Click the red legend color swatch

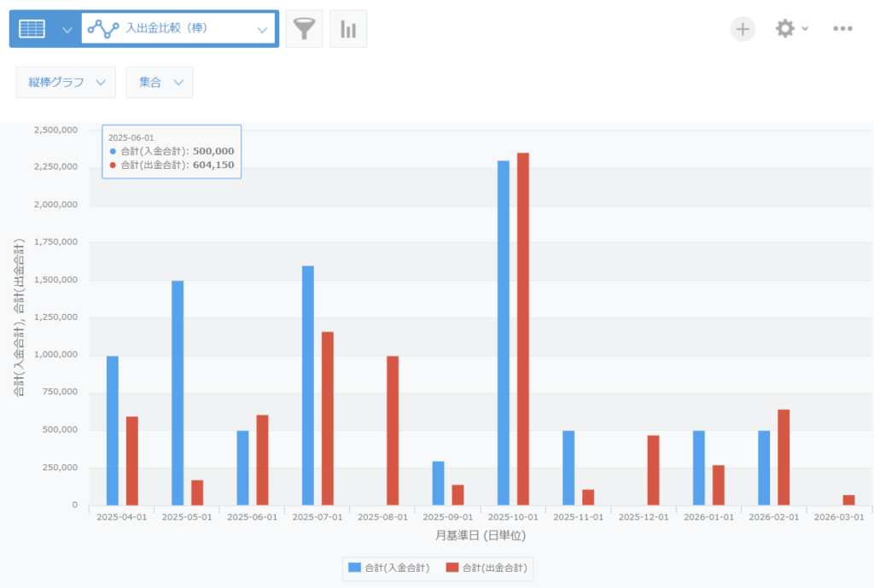(x=452, y=568)
